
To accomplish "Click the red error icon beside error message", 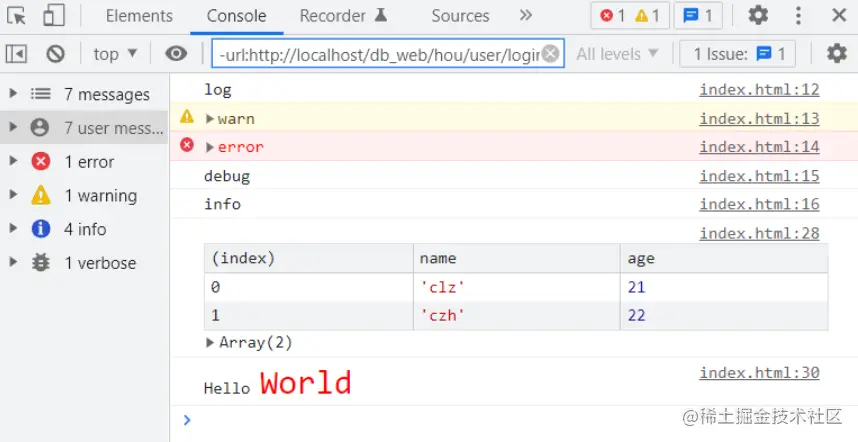I will click(187, 145).
